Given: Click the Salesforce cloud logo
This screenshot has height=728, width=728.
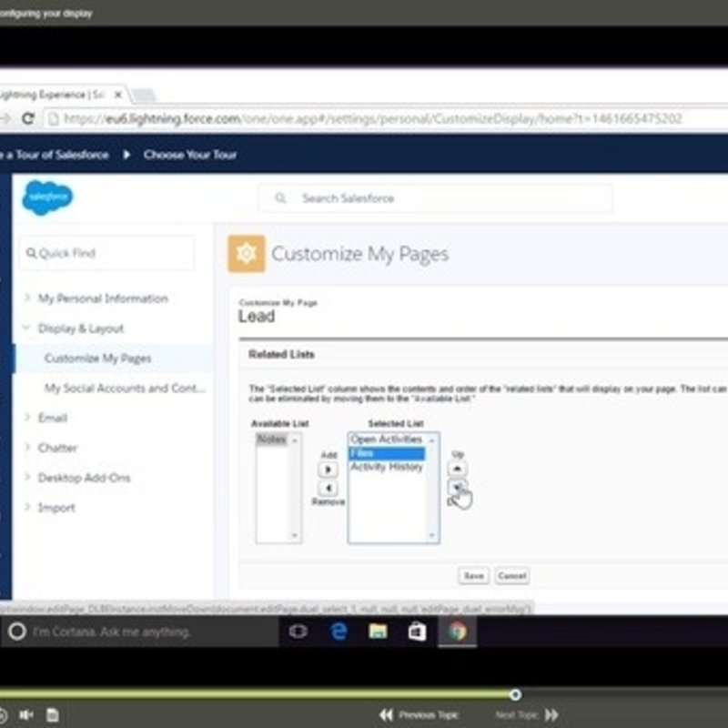Looking at the screenshot, I should coord(47,197).
